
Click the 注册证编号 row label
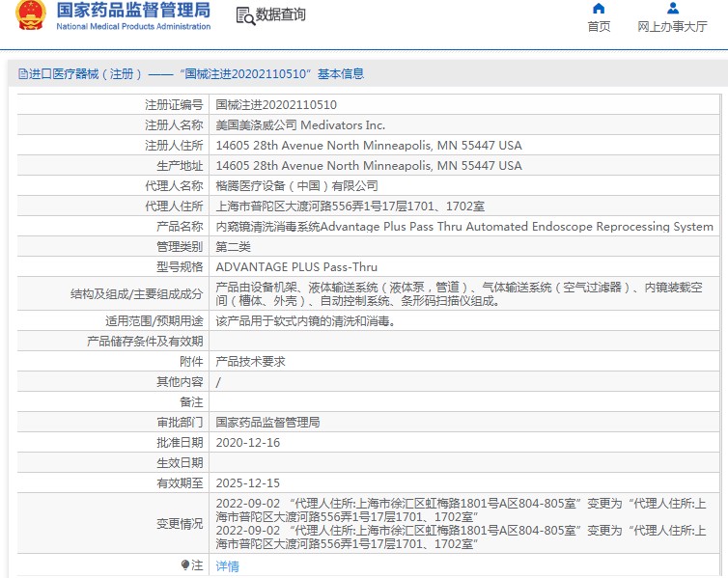pos(174,105)
